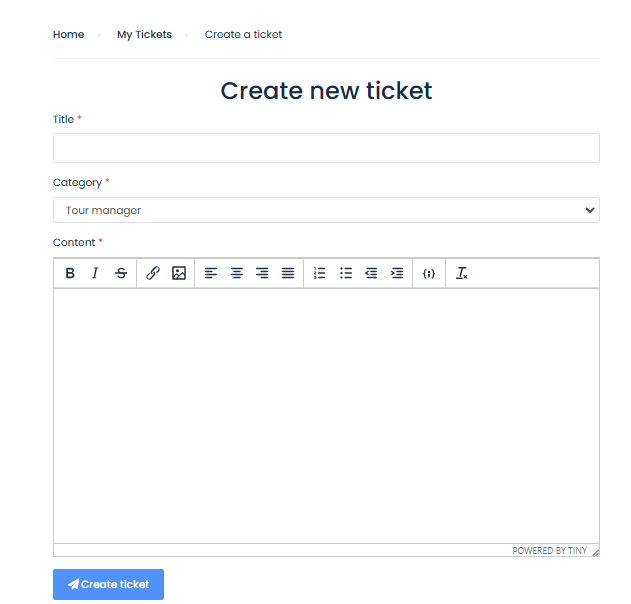Insert a link with the chain icon

(x=153, y=273)
